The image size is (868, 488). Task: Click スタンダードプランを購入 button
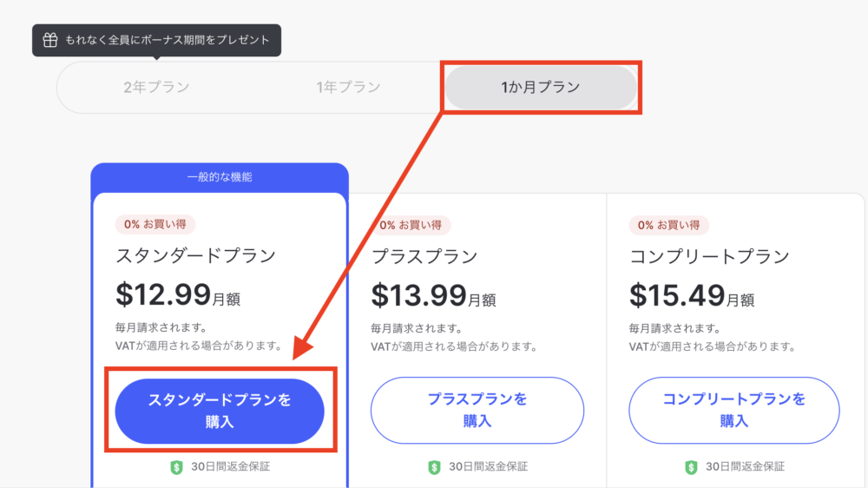[220, 411]
